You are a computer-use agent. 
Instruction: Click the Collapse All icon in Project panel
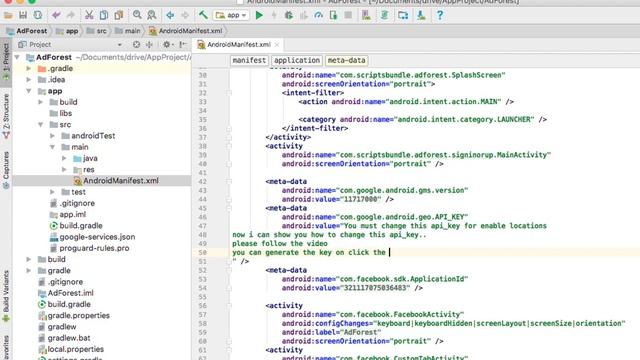click(x=149, y=44)
